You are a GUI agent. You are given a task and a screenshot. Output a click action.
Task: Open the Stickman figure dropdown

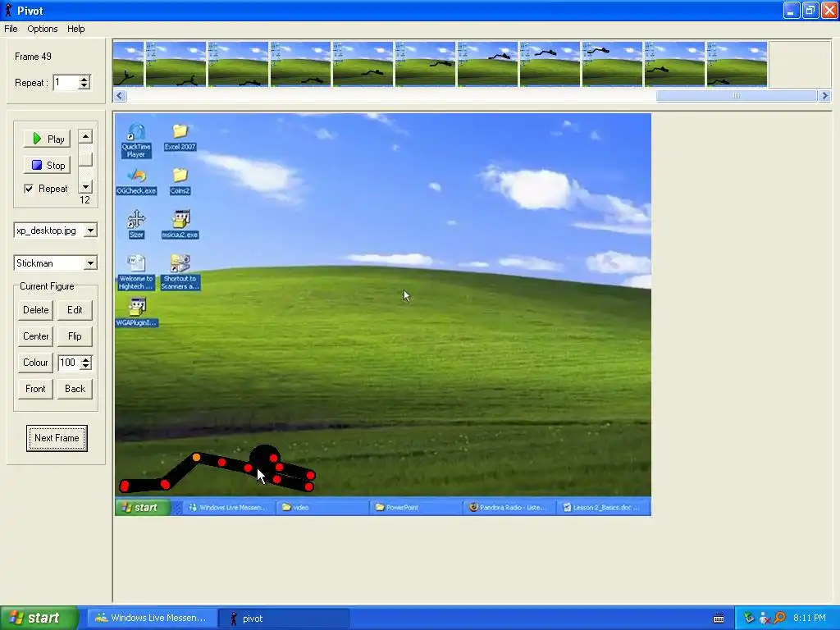click(x=90, y=263)
